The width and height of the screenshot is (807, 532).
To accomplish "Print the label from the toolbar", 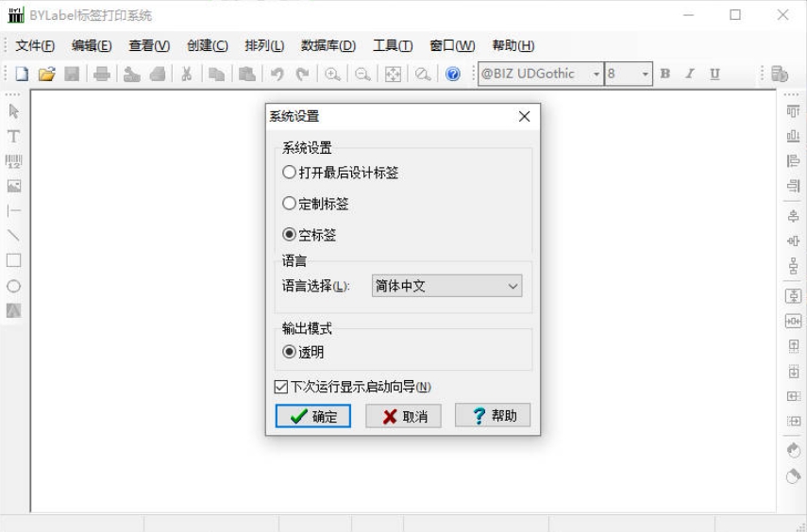I will pyautogui.click(x=102, y=75).
